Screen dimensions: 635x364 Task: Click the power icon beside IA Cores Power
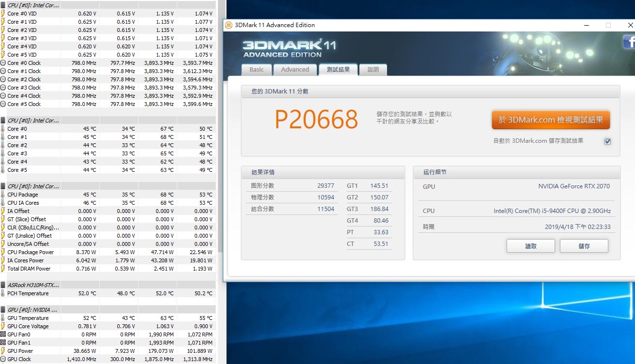click(3, 260)
